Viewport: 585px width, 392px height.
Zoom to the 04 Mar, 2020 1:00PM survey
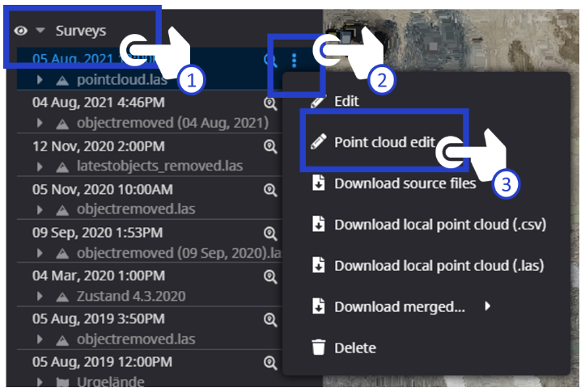[270, 276]
